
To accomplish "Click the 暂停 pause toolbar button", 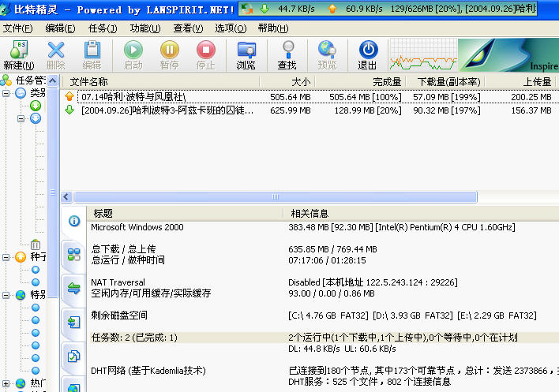I will 169,54.
